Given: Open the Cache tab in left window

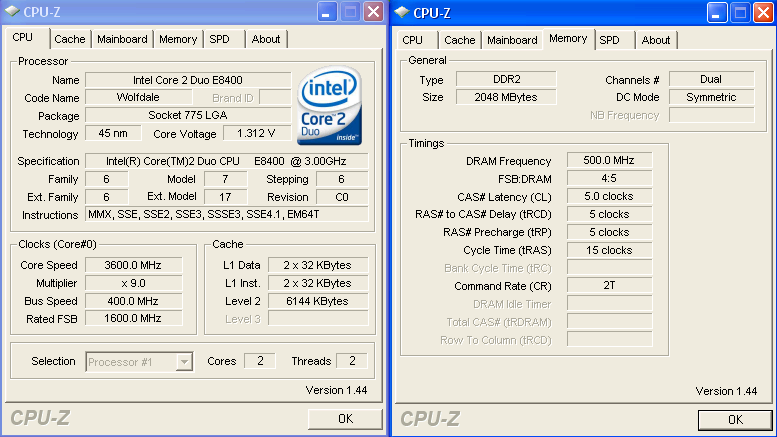Looking at the screenshot, I should (70, 39).
